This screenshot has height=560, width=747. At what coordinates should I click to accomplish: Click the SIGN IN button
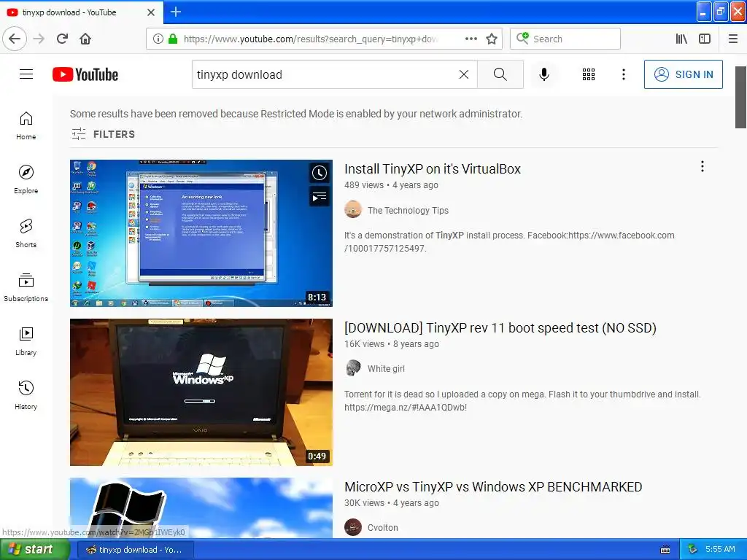(x=683, y=74)
